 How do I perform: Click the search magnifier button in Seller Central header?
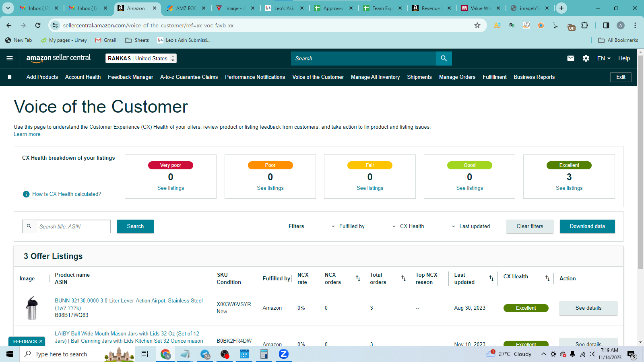click(444, 58)
